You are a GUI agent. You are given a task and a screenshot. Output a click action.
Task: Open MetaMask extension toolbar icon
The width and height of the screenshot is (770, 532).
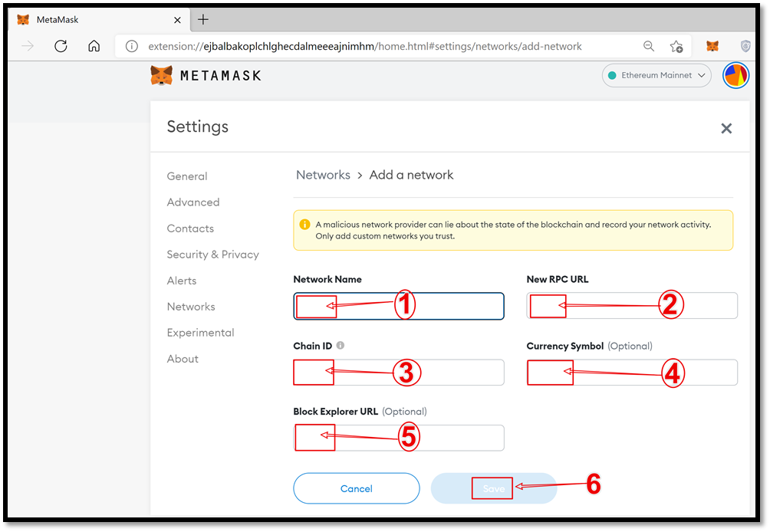[712, 46]
